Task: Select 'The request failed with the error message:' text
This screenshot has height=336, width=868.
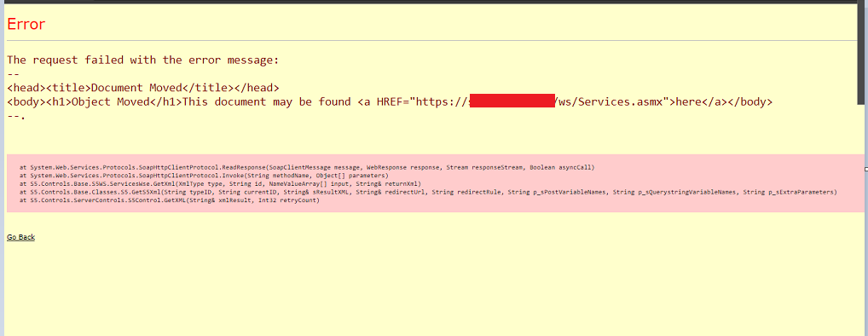Action: click(143, 60)
